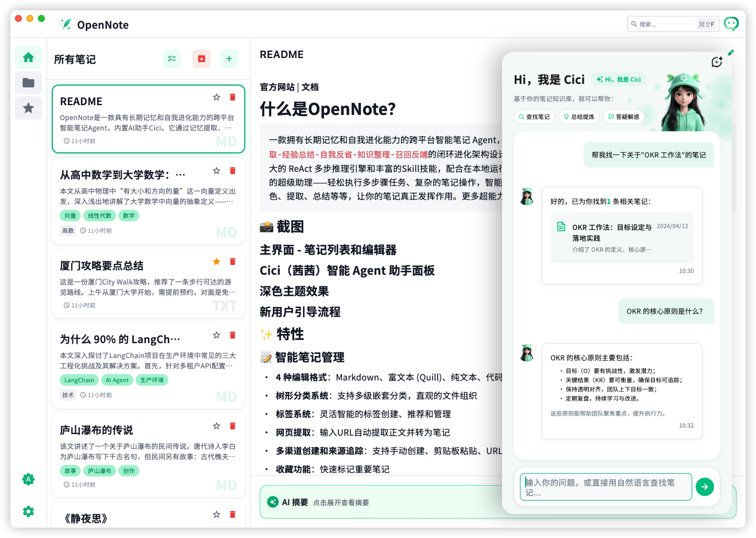Toggle multi-select checklist mode for notes

coord(172,59)
